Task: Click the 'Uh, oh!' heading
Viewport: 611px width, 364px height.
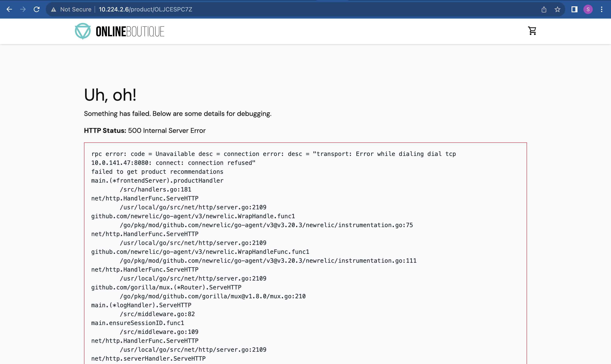Action: tap(110, 95)
